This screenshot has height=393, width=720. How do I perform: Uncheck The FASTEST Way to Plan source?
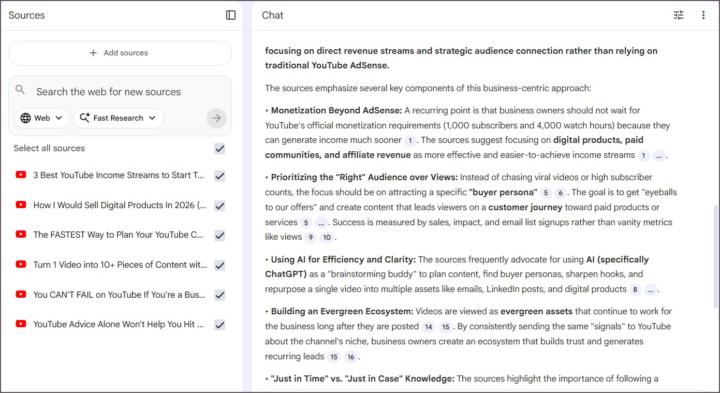click(x=220, y=236)
